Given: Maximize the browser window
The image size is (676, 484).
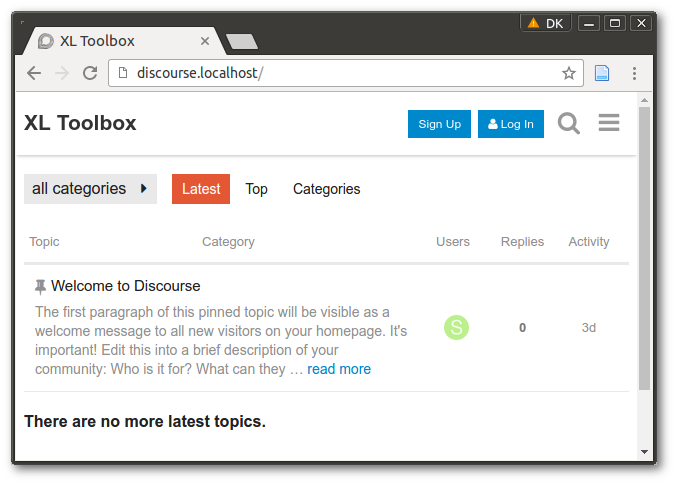Looking at the screenshot, I should [x=615, y=23].
